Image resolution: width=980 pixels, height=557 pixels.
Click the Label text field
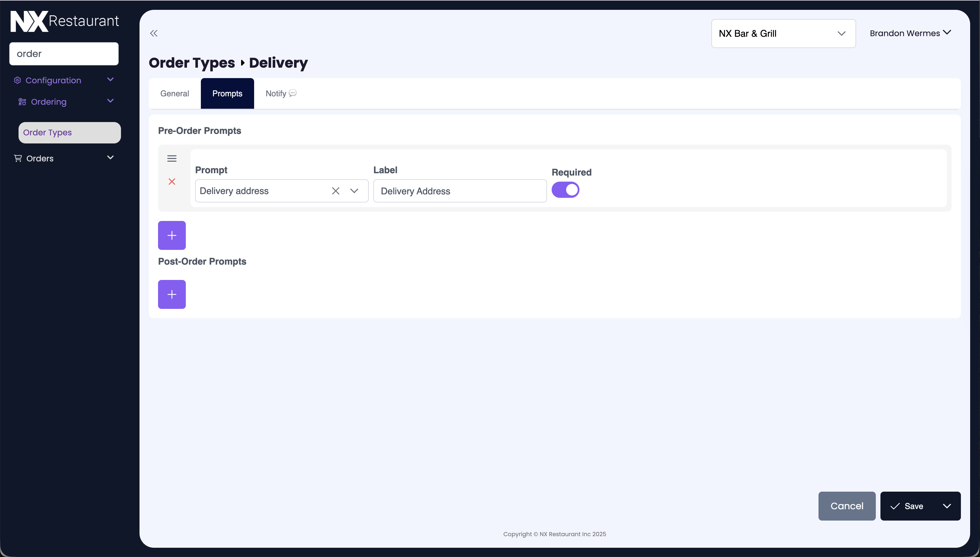[x=459, y=191]
